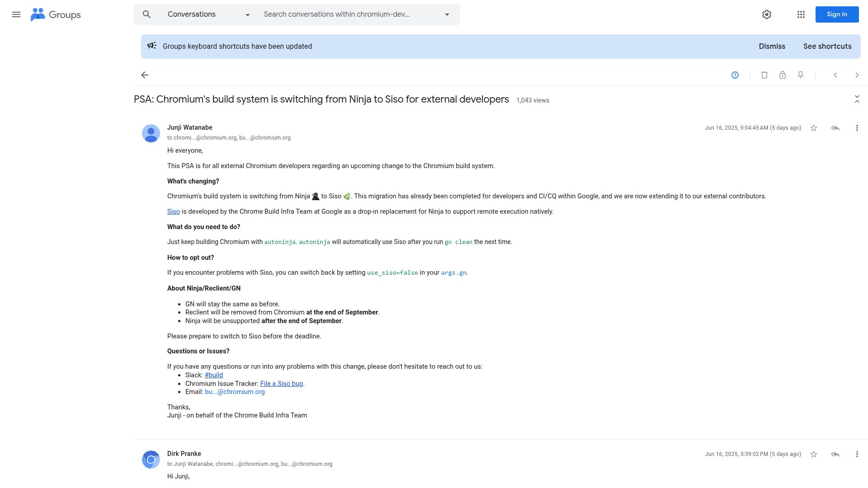Screen dimensions: 868x488
Task: Click Dirk Pranke's avatar
Action: pyautogui.click(x=151, y=460)
